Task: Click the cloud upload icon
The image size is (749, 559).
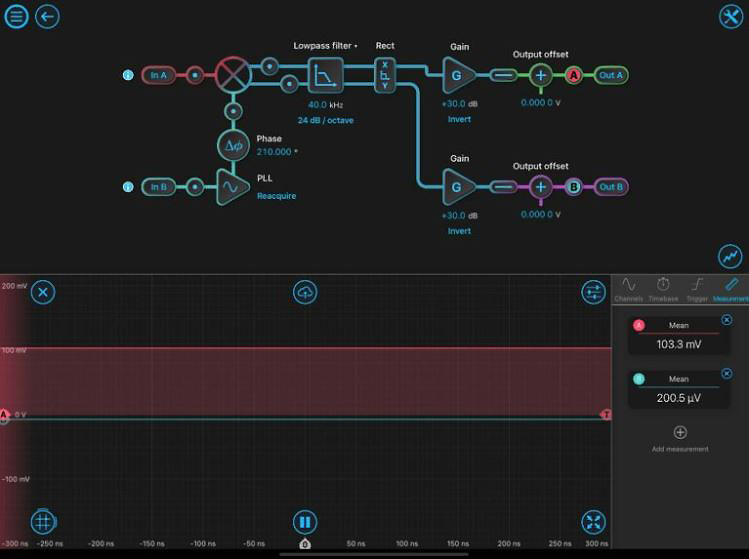Action: pos(305,291)
